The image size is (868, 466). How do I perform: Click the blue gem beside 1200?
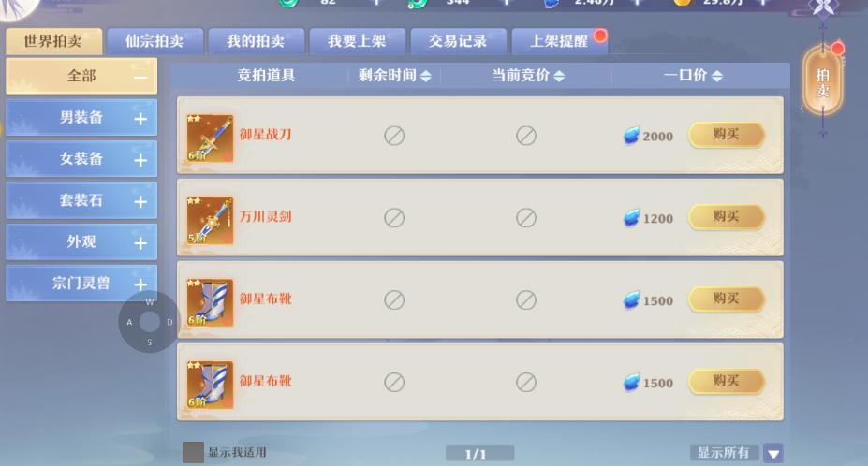click(631, 218)
